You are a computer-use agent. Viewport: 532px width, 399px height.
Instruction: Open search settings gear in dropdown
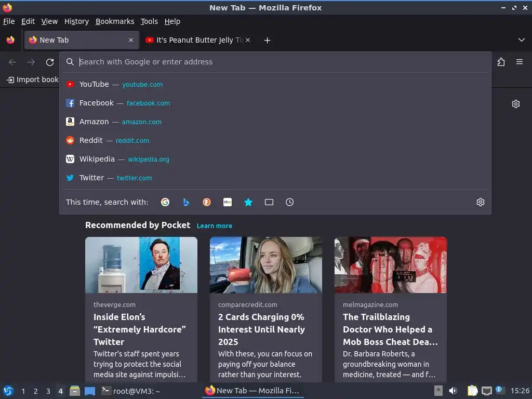pyautogui.click(x=481, y=202)
